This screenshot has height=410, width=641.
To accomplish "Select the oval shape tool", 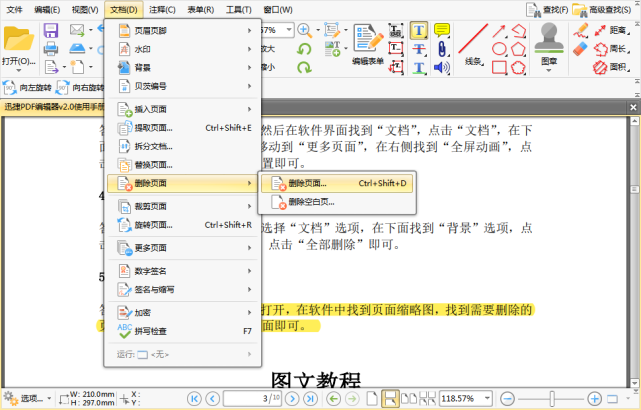I will pos(499,49).
